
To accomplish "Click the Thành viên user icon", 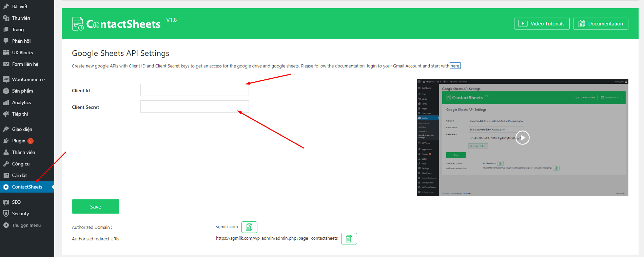I will [6, 152].
